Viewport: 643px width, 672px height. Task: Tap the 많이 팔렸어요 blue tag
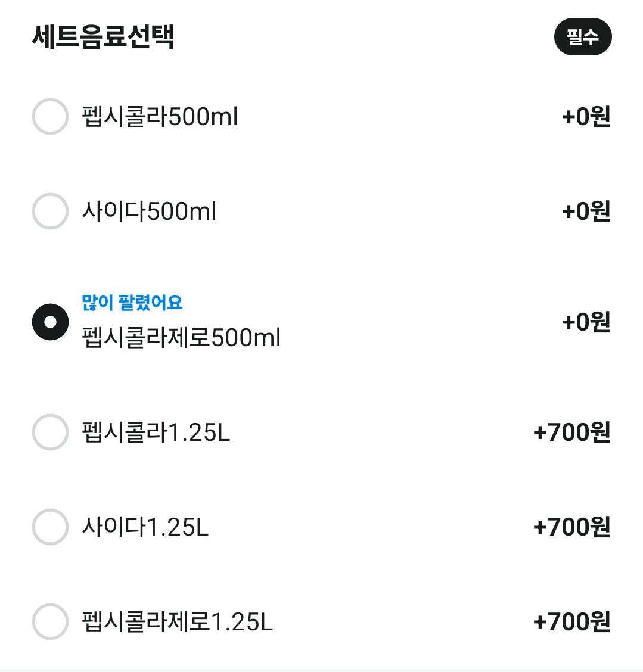coord(132,303)
